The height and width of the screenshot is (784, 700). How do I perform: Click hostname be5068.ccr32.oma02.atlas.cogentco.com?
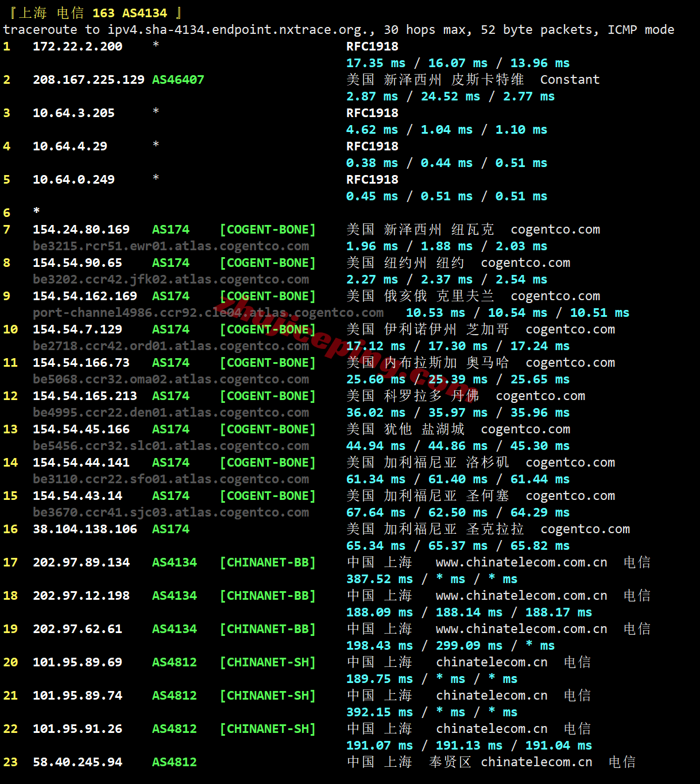tap(171, 379)
